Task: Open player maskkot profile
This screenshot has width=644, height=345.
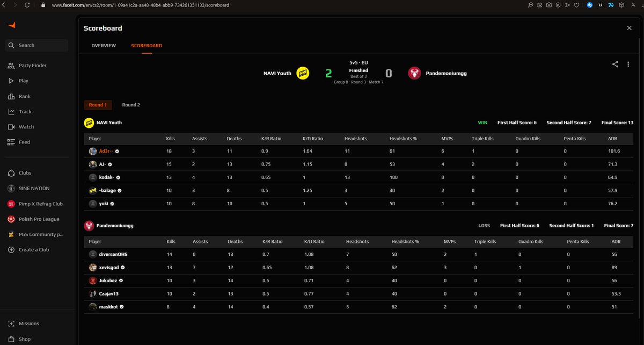Action: click(x=108, y=307)
